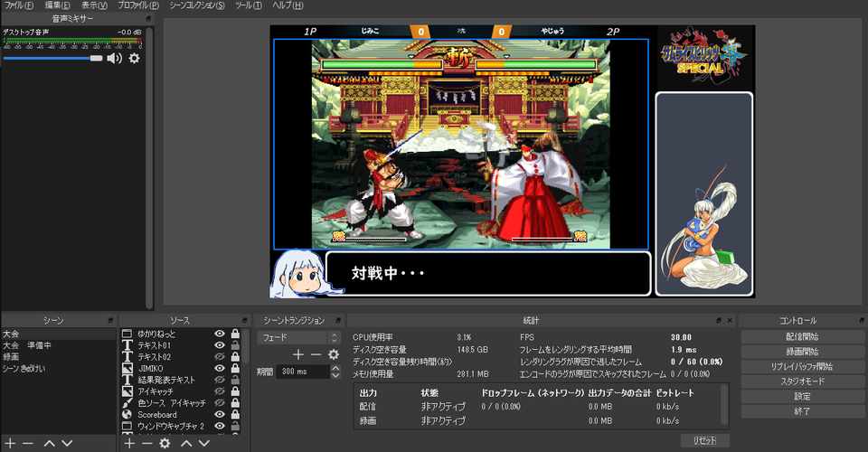Toggle lock on the テキスト01 source
Viewport: 868px width, 452px height.
235,344
